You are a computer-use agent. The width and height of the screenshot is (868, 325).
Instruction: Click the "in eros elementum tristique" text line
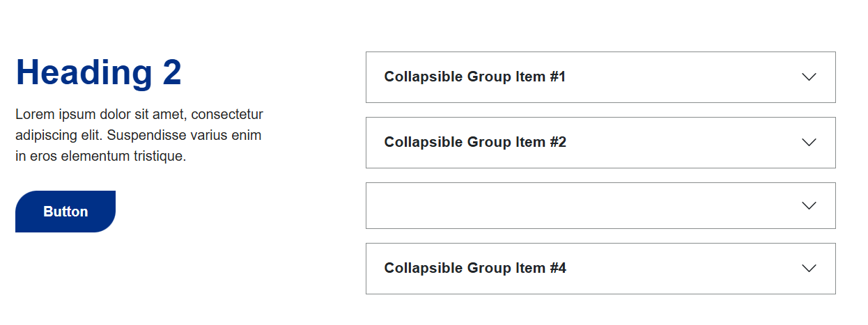(100, 157)
